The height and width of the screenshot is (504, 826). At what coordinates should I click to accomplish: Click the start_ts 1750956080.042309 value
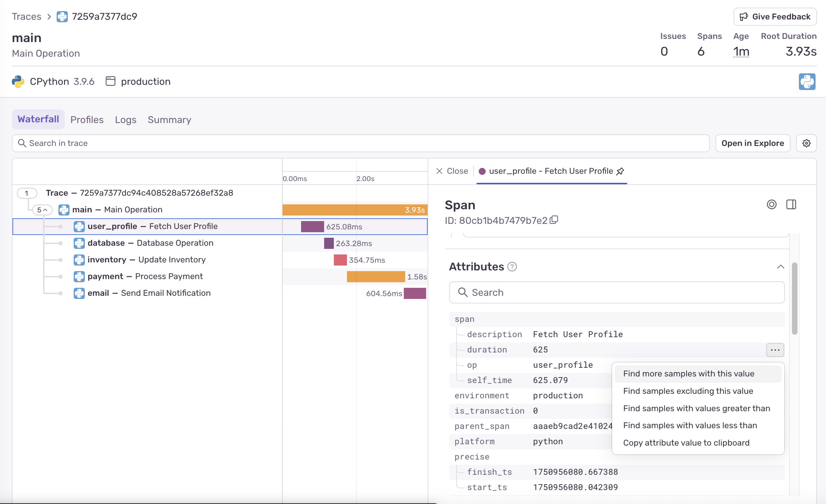click(575, 487)
